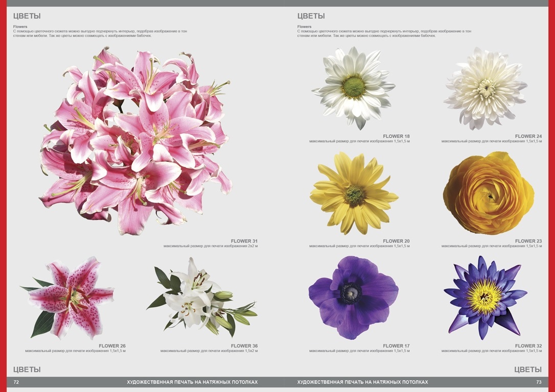Image resolution: width=555 pixels, height=392 pixels.
Task: Select the white daisy with green center
Action: tap(354, 87)
